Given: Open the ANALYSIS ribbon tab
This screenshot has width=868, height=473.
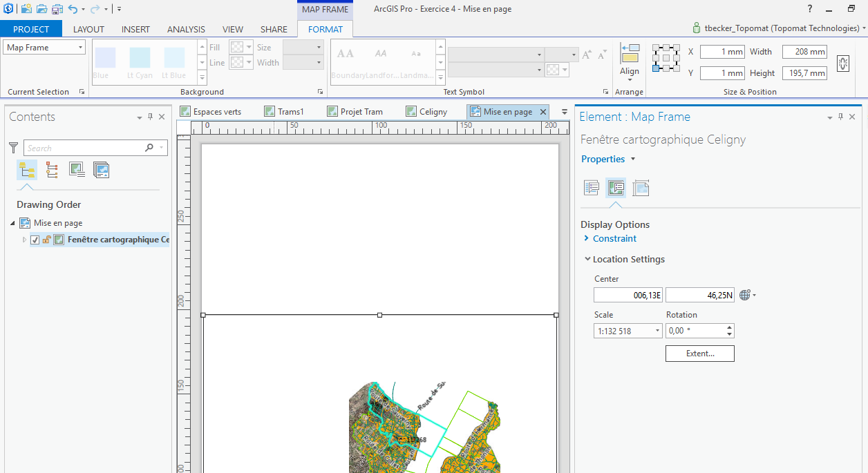Looking at the screenshot, I should click(x=185, y=29).
